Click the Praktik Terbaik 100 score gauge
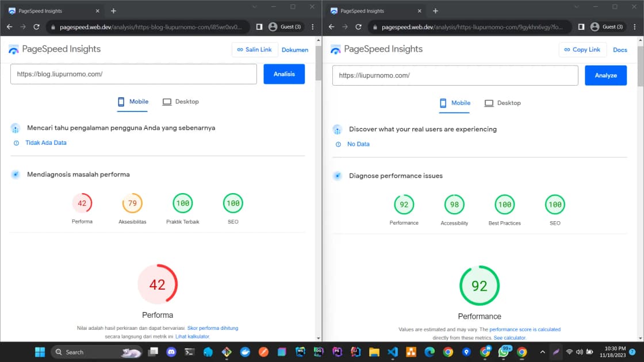644x362 pixels. 183,203
